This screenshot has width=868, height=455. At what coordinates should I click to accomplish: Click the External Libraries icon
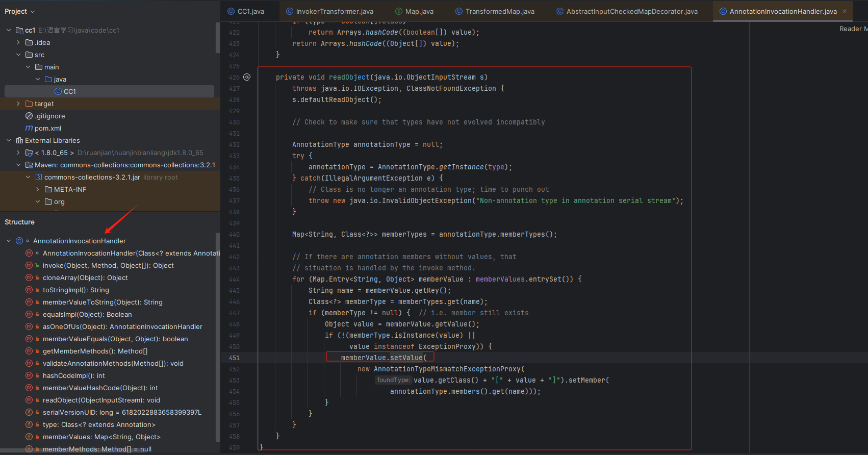pos(19,140)
